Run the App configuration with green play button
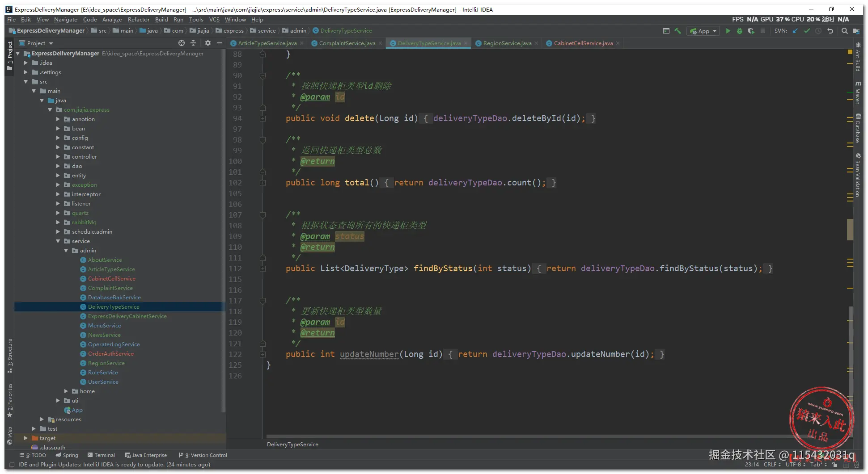The height and width of the screenshot is (474, 868). pyautogui.click(x=728, y=31)
